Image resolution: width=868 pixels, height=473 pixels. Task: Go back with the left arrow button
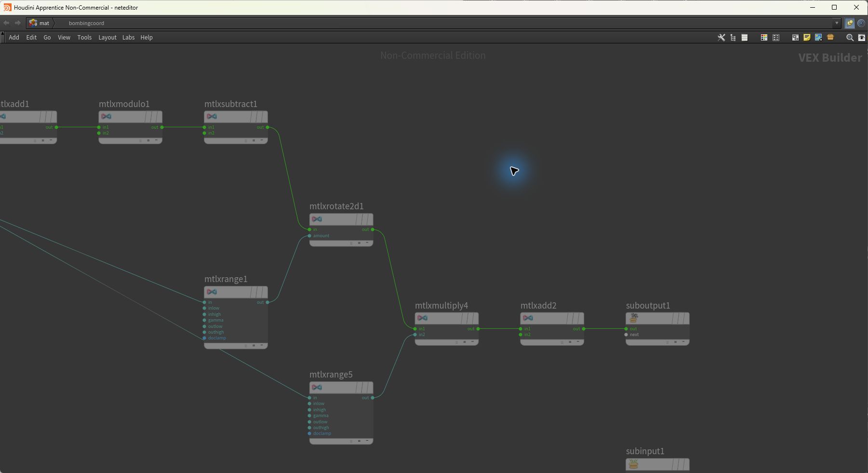[6, 23]
